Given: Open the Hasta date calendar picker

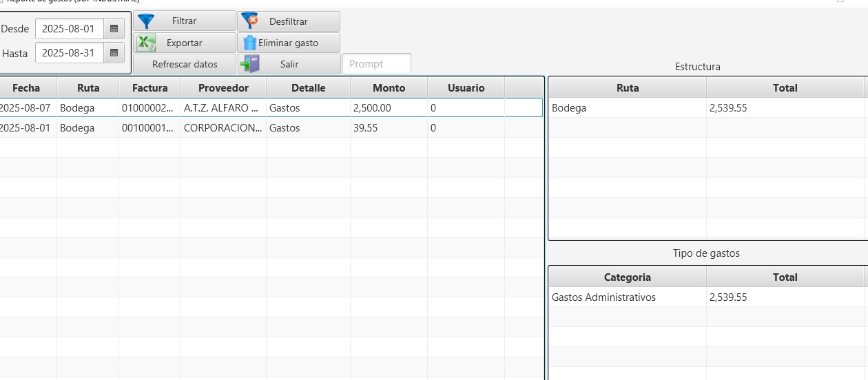Looking at the screenshot, I should [114, 53].
